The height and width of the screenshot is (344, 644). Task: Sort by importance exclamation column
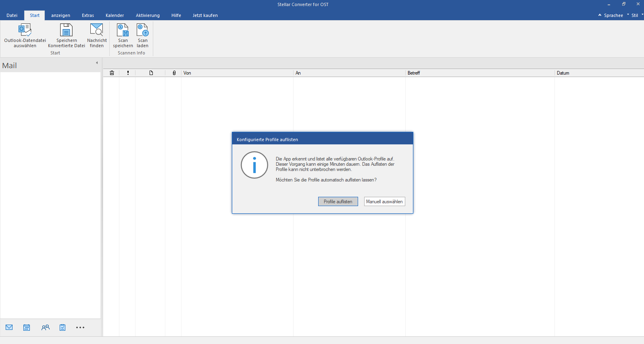[128, 73]
